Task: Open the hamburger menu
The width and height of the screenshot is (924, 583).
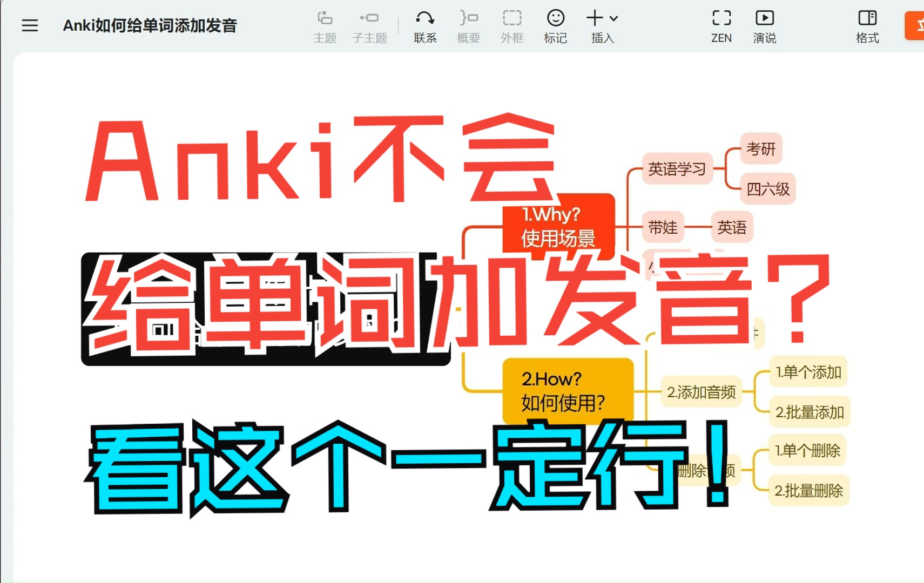Action: pyautogui.click(x=30, y=25)
